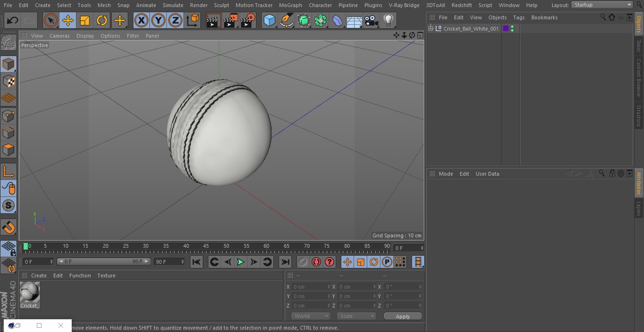
Task: Open the viewport Cameras menu
Action: pyautogui.click(x=59, y=36)
